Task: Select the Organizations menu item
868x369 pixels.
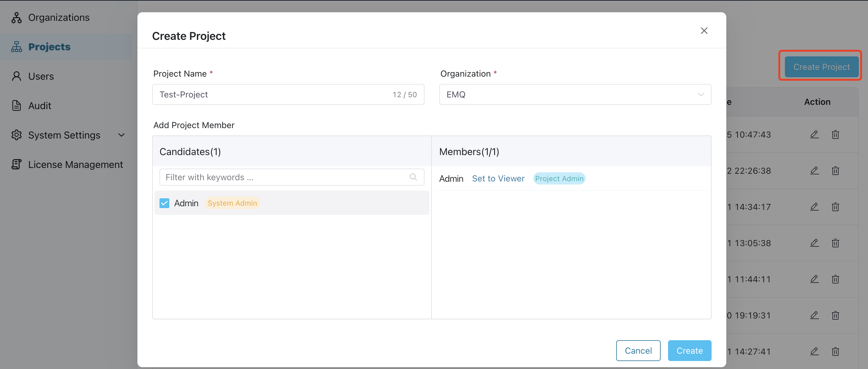Action: 59,17
